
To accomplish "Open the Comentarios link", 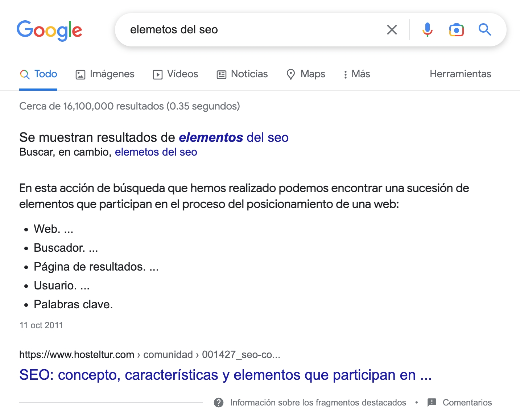I will click(x=467, y=403).
